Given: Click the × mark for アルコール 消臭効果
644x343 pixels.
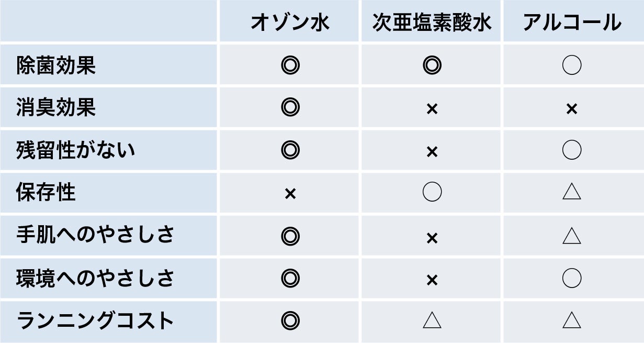Looking at the screenshot, I should coord(572,108).
